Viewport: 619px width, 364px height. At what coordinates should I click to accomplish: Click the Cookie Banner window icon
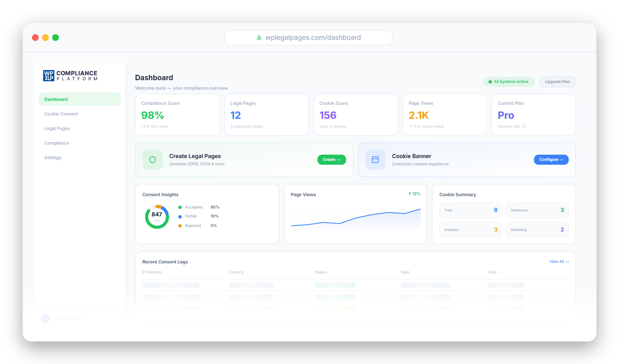[x=375, y=160]
